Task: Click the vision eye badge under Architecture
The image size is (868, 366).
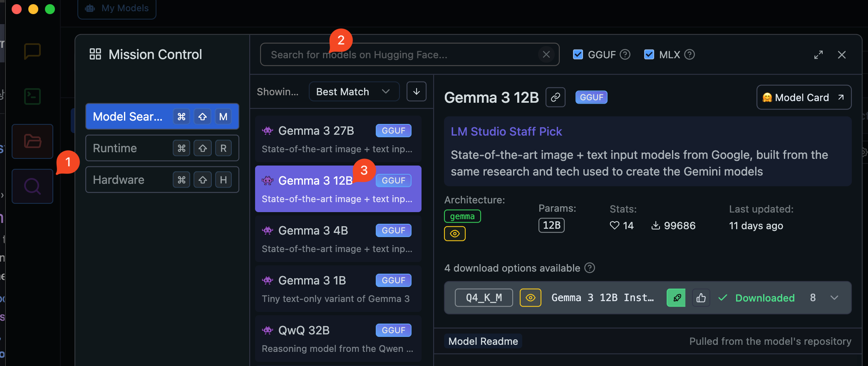Action: tap(455, 234)
